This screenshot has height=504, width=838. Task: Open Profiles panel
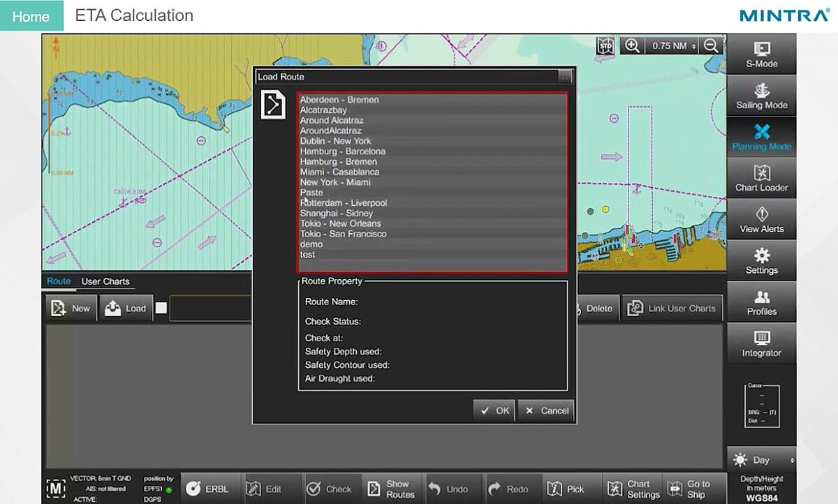pos(761,302)
